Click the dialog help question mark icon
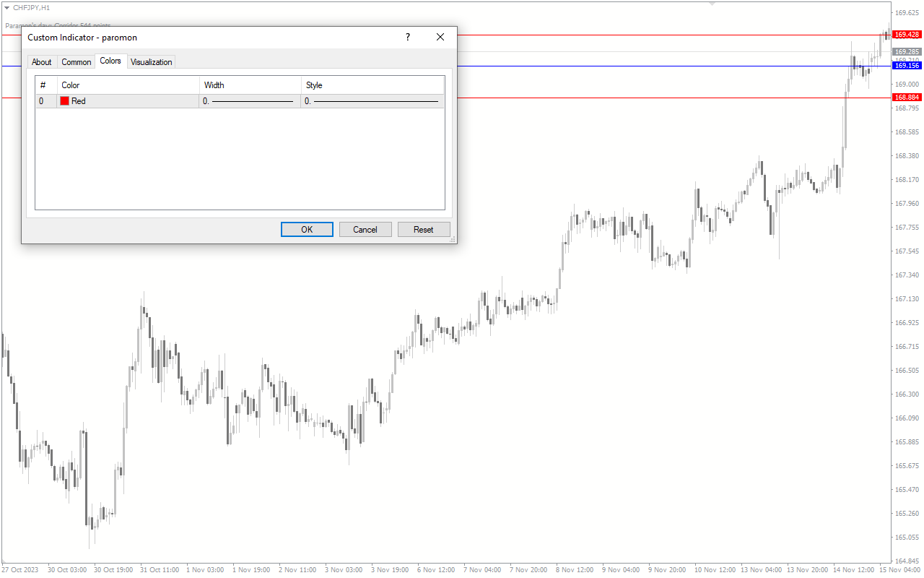Screen dimensions: 924x578 coord(408,37)
